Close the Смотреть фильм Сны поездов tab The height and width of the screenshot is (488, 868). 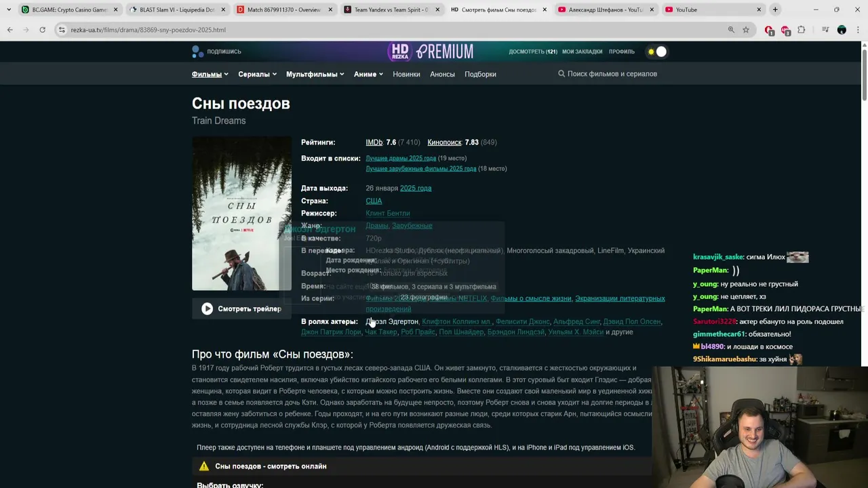click(545, 9)
